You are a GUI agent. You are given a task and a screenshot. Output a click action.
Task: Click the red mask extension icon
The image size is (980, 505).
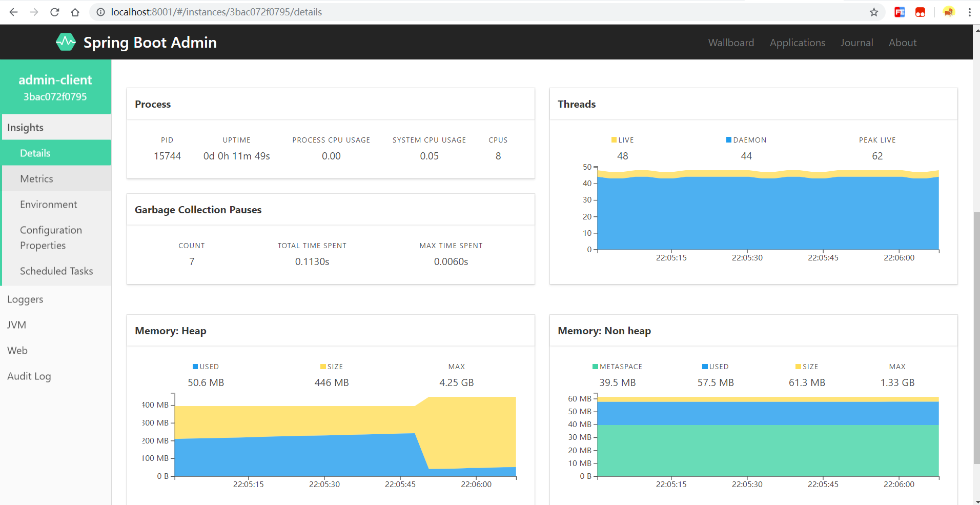920,12
